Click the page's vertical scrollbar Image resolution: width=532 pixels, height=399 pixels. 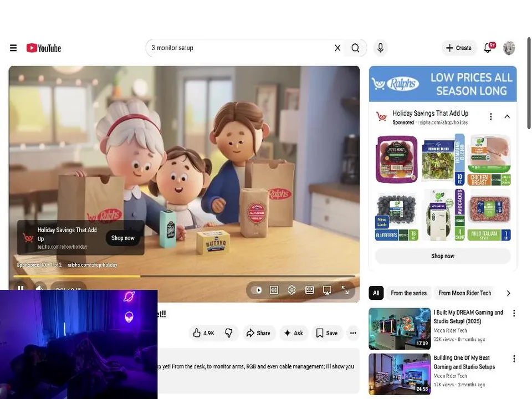tap(529, 83)
